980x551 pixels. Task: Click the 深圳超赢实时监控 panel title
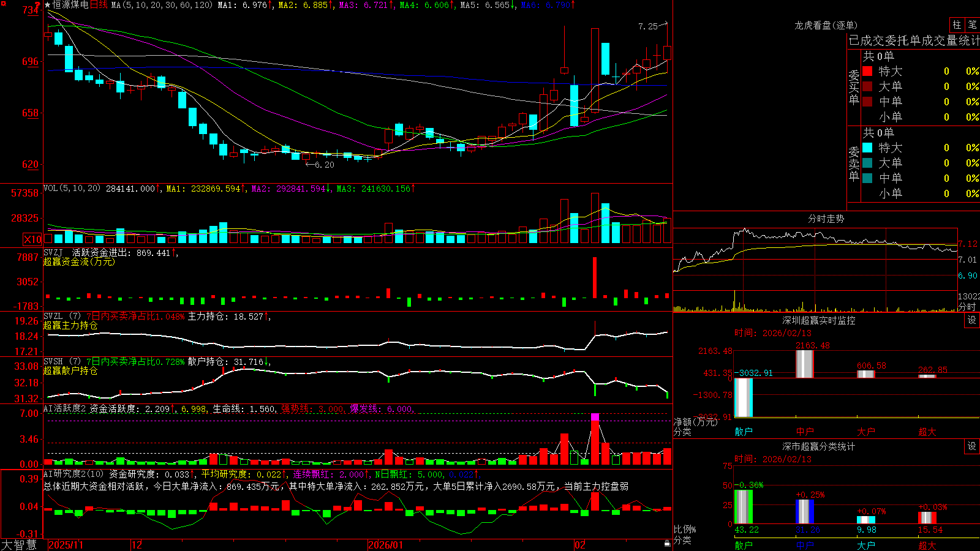pyautogui.click(x=819, y=320)
